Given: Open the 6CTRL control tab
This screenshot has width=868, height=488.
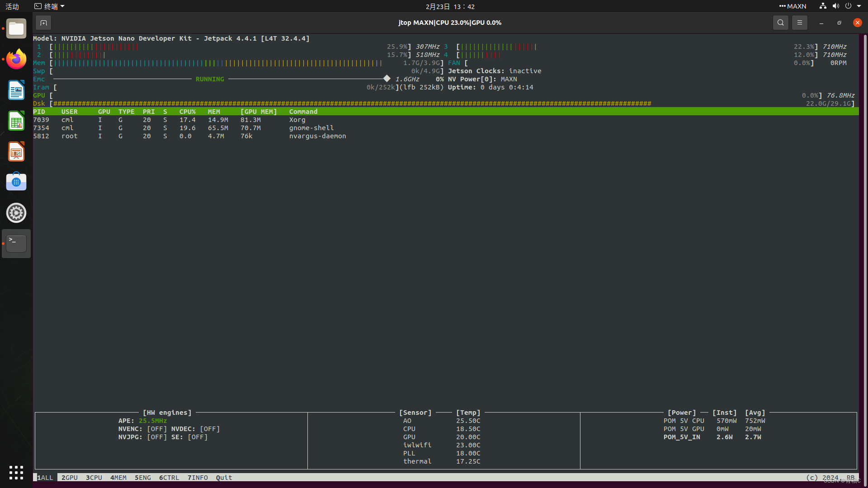Looking at the screenshot, I should click(169, 477).
